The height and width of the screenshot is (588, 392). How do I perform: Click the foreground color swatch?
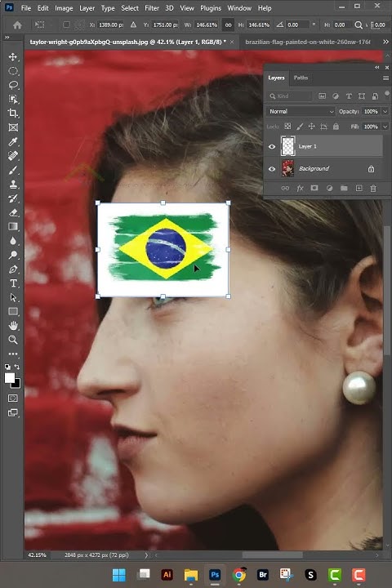pyautogui.click(x=9, y=378)
